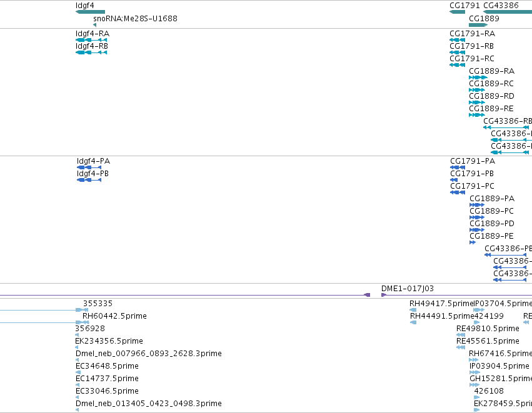Image resolution: width=532 pixels, height=413 pixels.
Task: Open the Idgf4-RA transcript label
Action: tap(93, 34)
